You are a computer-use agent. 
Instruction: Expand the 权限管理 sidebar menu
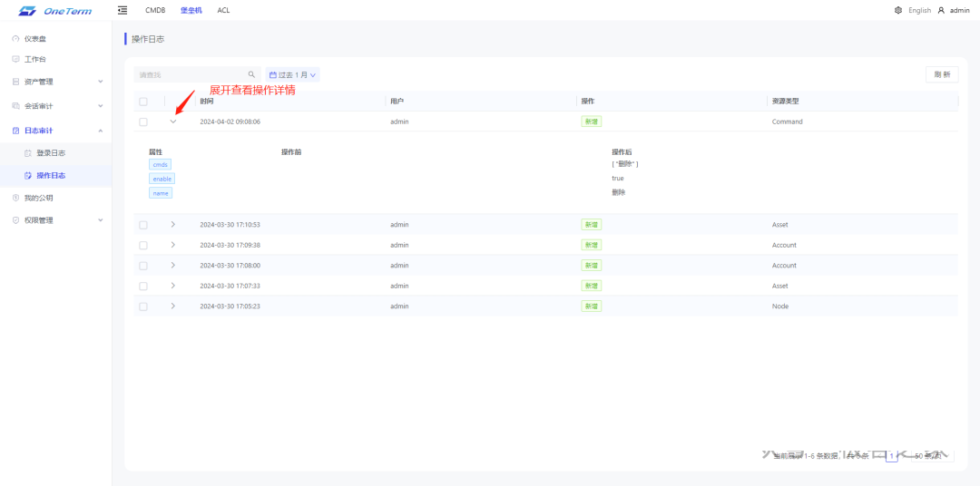101,220
